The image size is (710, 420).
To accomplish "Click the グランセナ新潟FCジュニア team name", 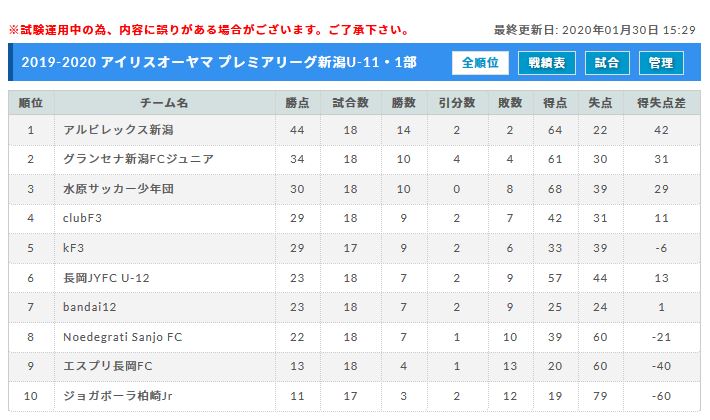I will [x=138, y=159].
